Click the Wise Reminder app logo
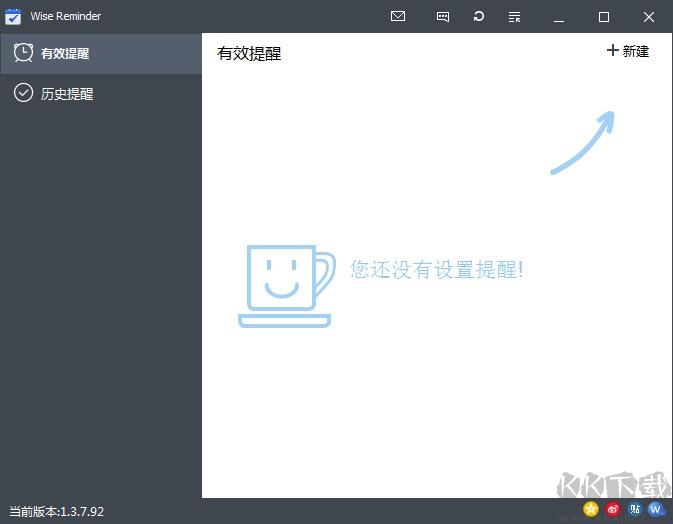Viewport: 673px width, 524px height. (x=14, y=17)
